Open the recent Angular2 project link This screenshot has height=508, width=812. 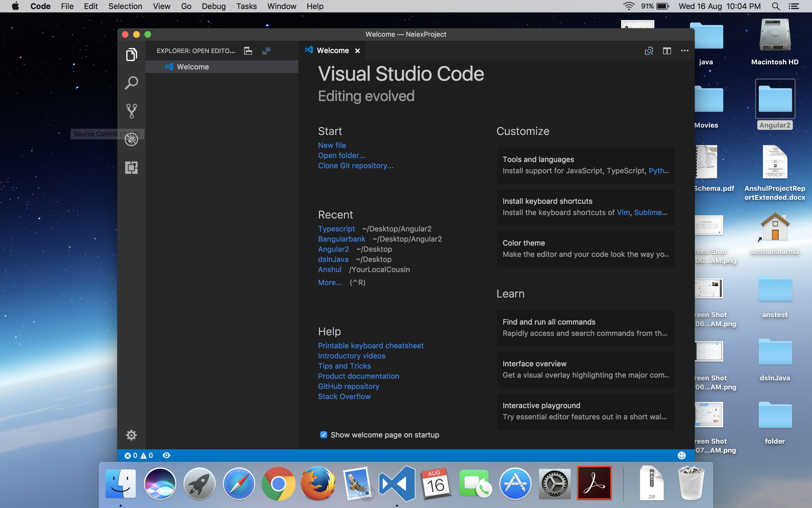pos(333,249)
